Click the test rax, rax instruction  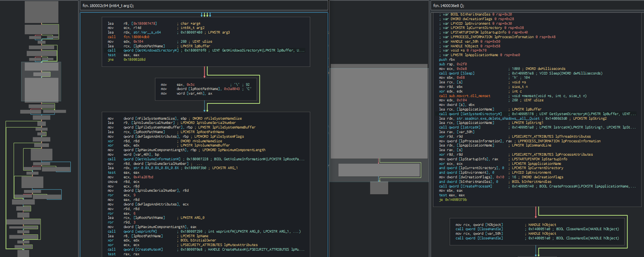point(124,254)
